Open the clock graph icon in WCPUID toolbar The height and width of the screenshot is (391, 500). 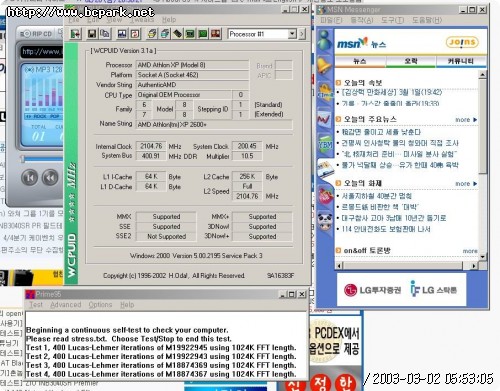[x=122, y=34]
